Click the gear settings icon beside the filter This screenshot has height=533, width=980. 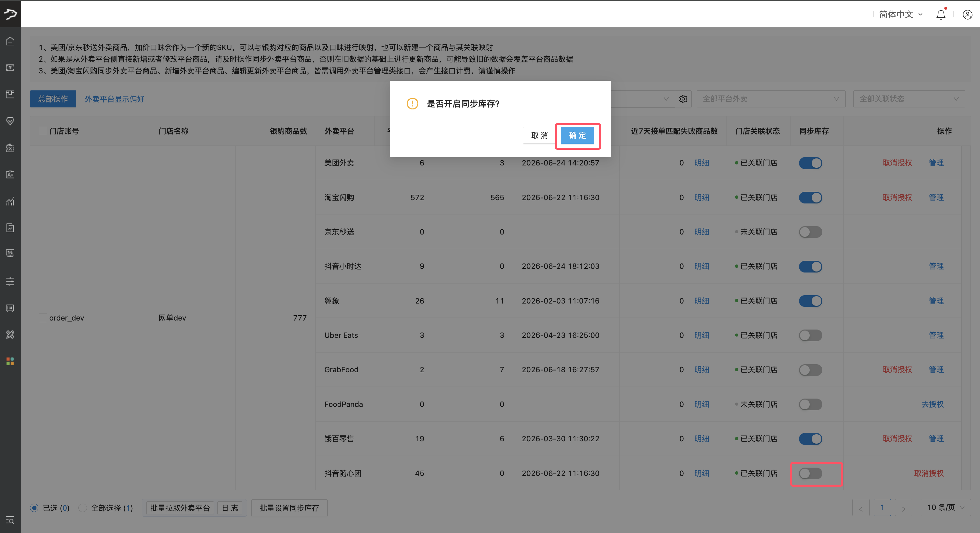point(683,99)
